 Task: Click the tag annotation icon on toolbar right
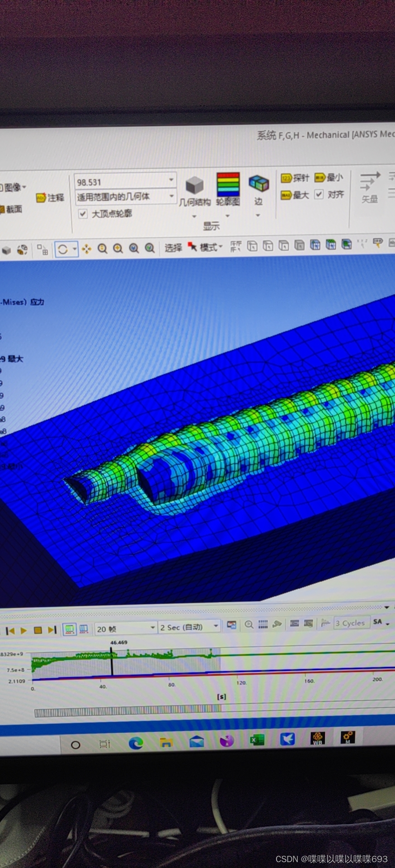click(x=377, y=243)
